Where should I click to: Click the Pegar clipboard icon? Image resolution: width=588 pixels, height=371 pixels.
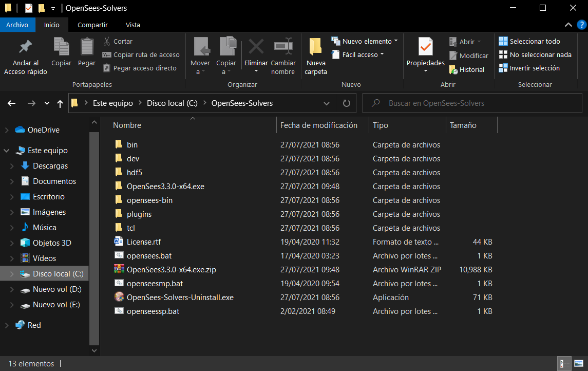click(87, 46)
